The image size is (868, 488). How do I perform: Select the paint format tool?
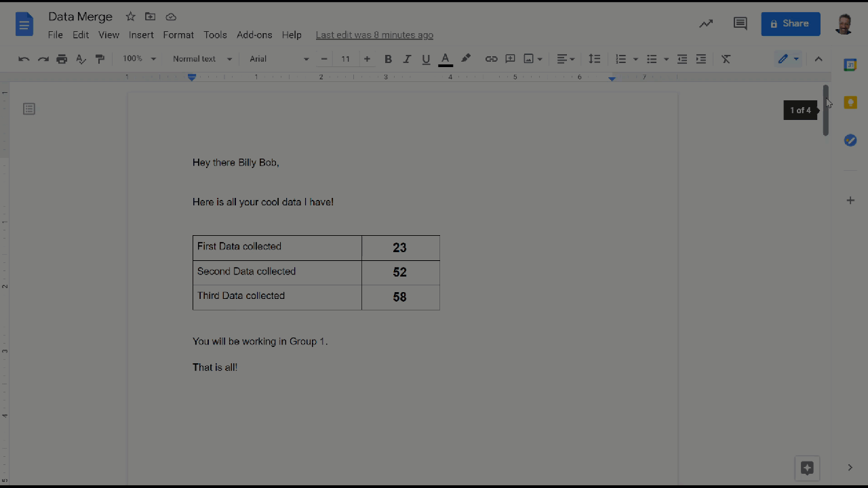[x=100, y=59]
